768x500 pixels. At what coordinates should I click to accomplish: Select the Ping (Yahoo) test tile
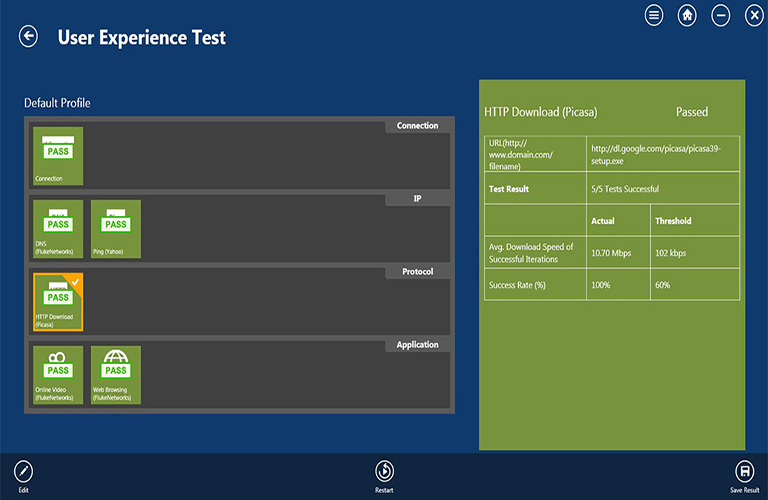[116, 229]
